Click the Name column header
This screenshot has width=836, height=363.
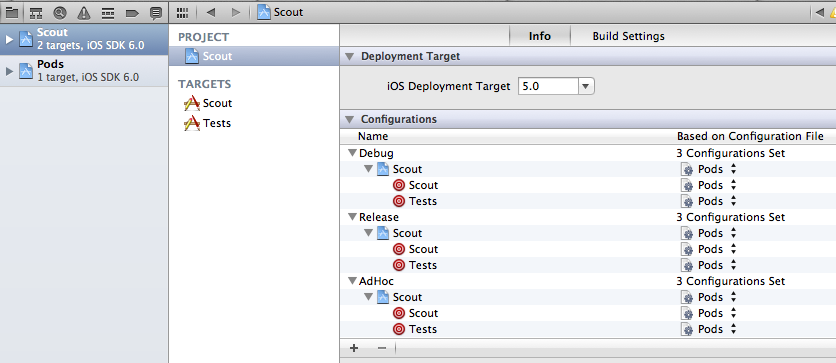click(x=373, y=136)
